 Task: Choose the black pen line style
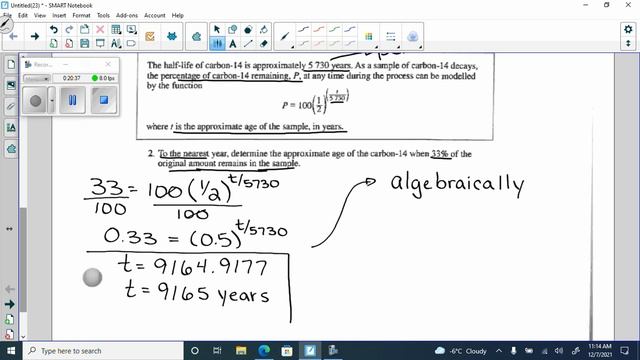click(x=303, y=29)
